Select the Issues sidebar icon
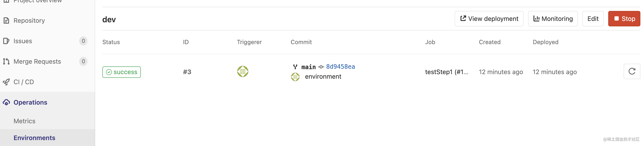 click(7, 41)
